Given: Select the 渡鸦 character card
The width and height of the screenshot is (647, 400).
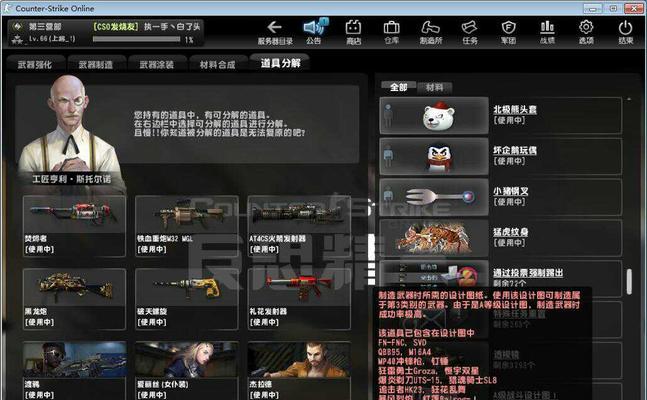Looking at the screenshot, I should [74, 370].
